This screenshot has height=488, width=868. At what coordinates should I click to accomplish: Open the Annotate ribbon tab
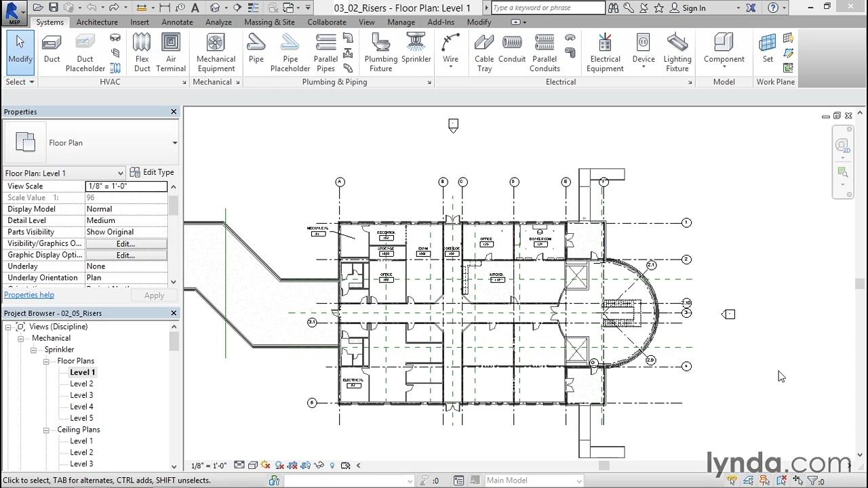click(x=177, y=22)
